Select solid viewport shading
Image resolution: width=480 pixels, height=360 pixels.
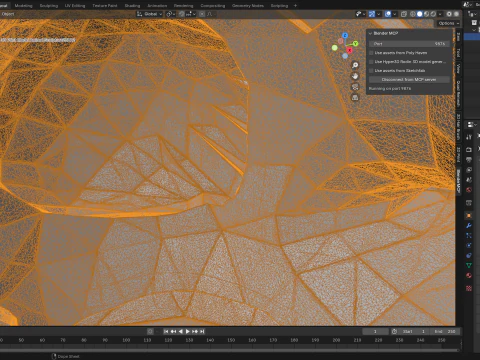(x=420, y=14)
